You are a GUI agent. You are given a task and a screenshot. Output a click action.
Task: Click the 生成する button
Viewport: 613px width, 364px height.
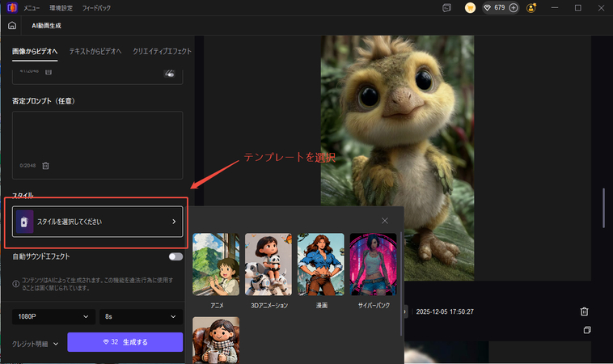pyautogui.click(x=125, y=342)
